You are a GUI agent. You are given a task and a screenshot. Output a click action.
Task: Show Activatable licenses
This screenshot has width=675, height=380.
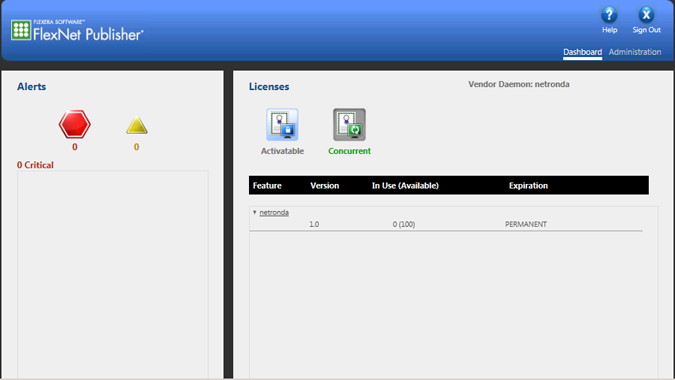[x=282, y=125]
